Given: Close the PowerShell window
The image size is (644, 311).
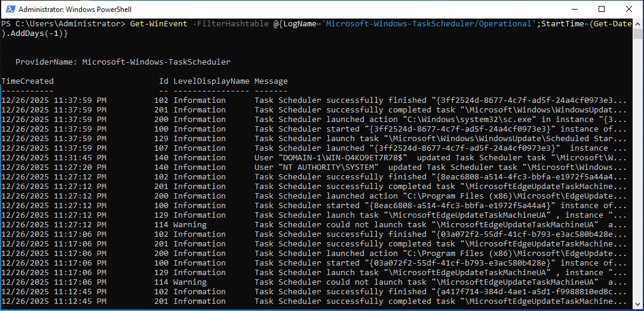Looking at the screenshot, I should (628, 9).
